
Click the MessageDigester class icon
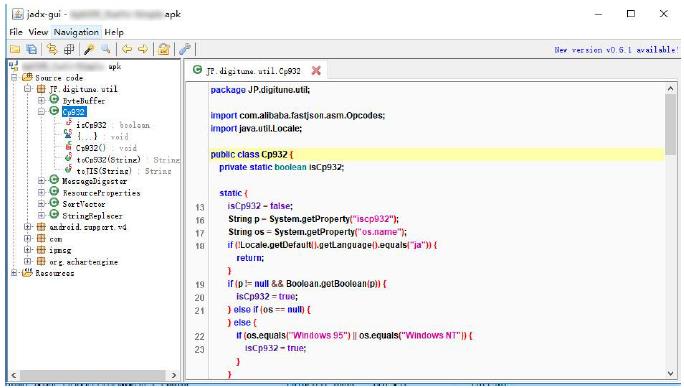pyautogui.click(x=54, y=180)
